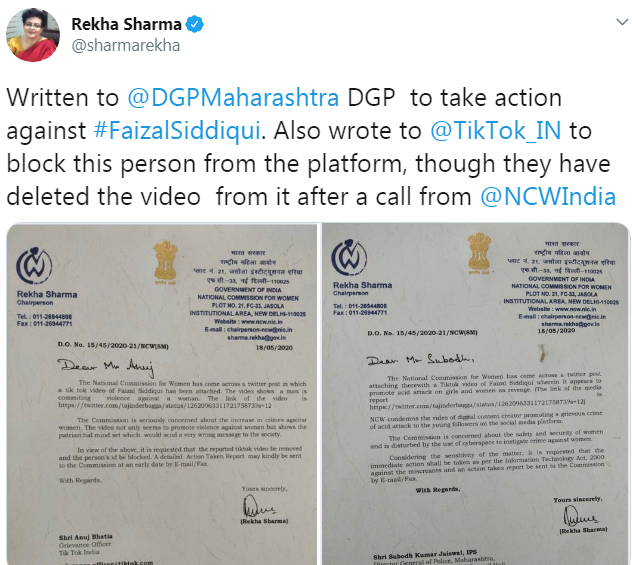632x565 pixels.
Task: Click the NCW logo on right letter
Action: [x=349, y=257]
